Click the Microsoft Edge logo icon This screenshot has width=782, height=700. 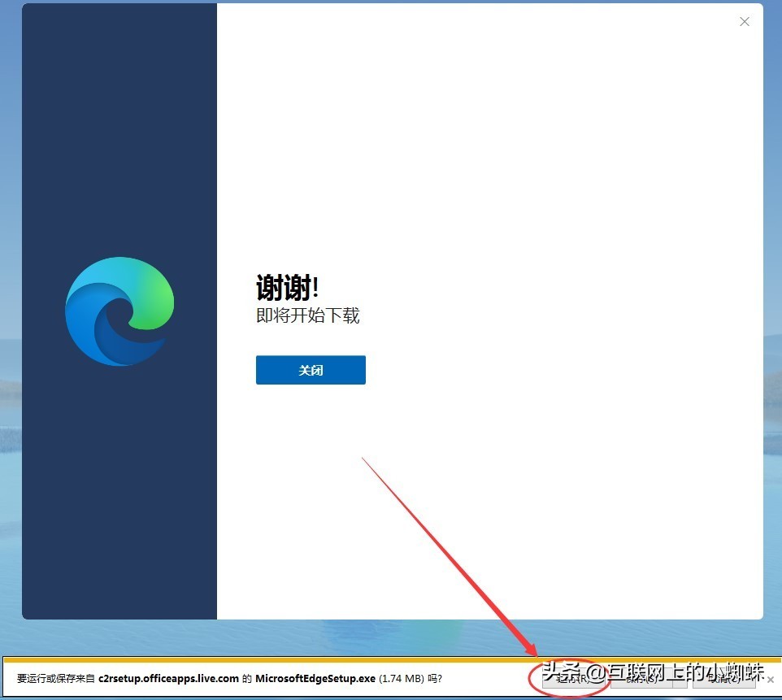click(119, 311)
